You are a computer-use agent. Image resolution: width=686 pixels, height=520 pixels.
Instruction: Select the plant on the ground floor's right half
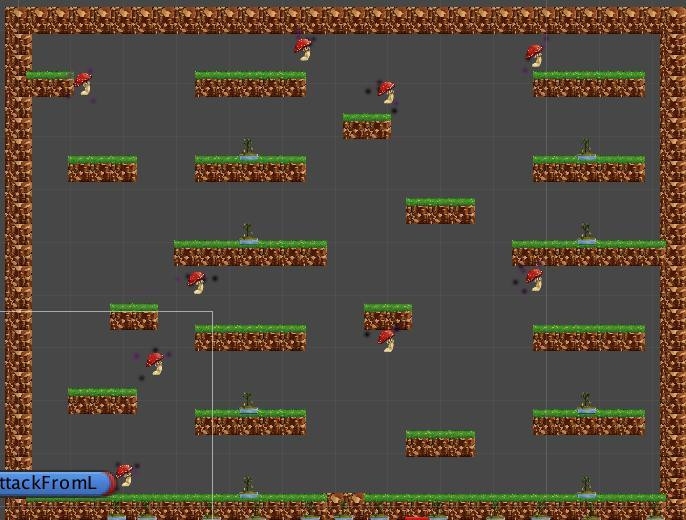[586, 487]
